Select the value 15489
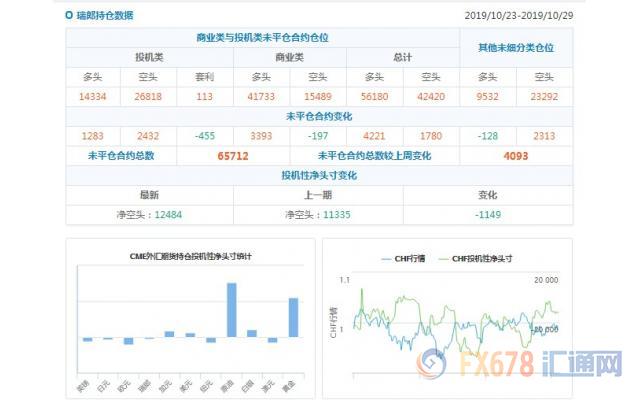The width and height of the screenshot is (640, 400). coord(318,97)
